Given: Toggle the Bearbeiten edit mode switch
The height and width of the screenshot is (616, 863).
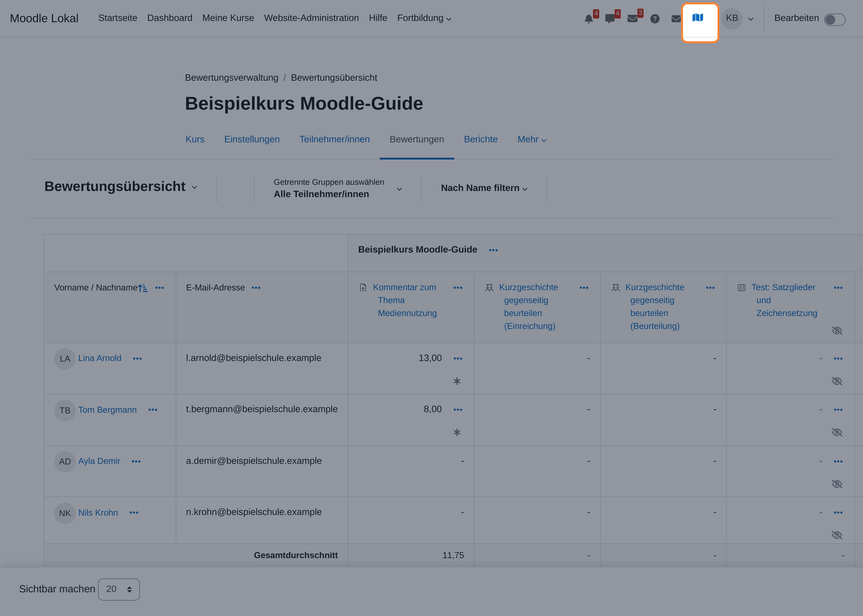Looking at the screenshot, I should tap(835, 19).
